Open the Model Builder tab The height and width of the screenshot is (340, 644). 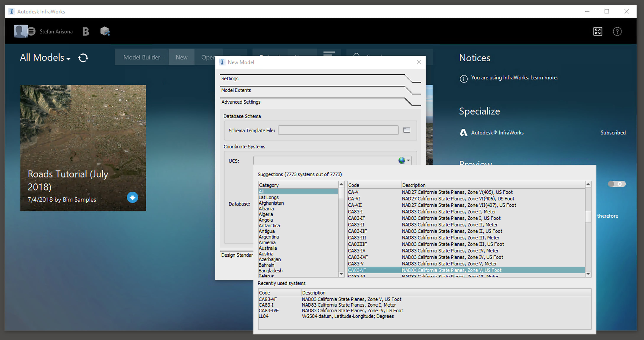tap(142, 57)
